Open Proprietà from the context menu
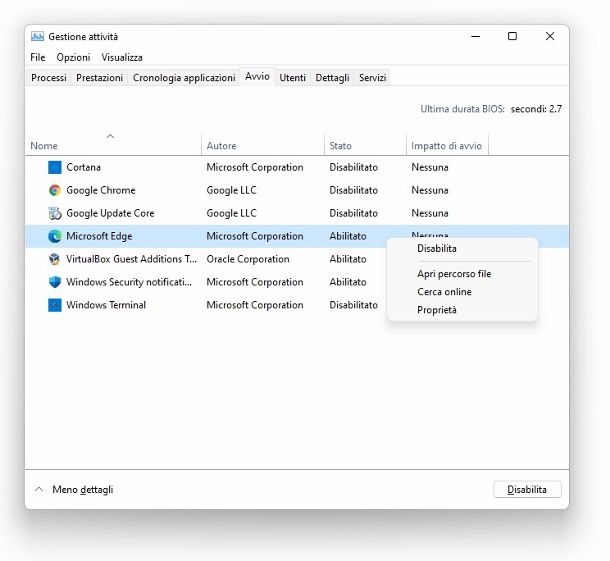610x561 pixels. 463,310
